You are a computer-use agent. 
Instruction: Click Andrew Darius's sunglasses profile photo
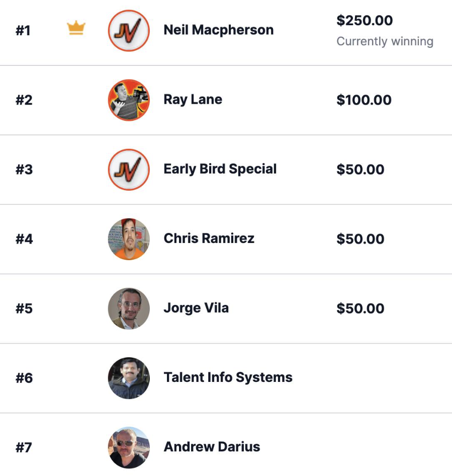129,447
